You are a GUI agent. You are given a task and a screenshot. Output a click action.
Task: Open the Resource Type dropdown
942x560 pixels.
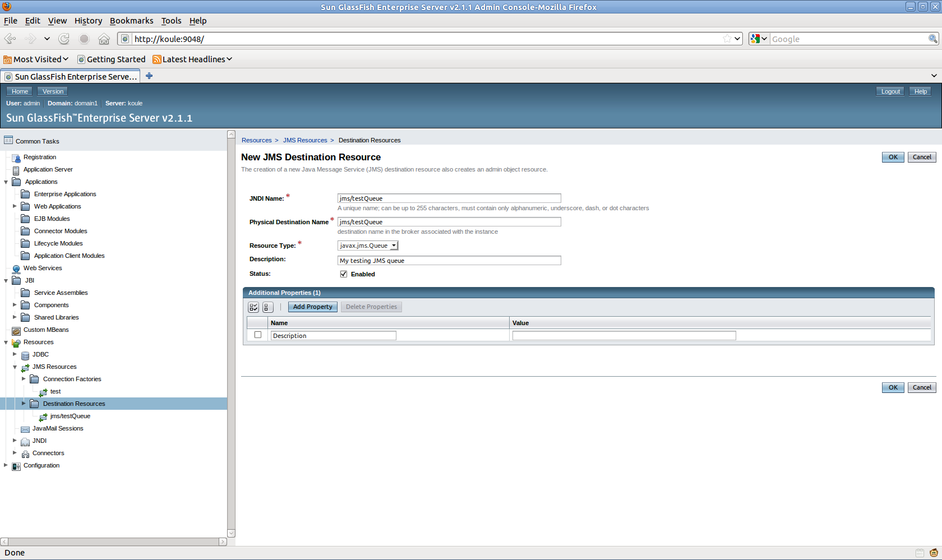coord(394,245)
